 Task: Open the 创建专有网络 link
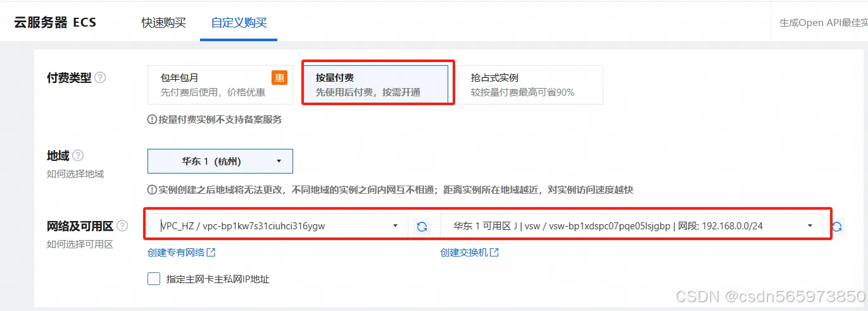coord(176,253)
